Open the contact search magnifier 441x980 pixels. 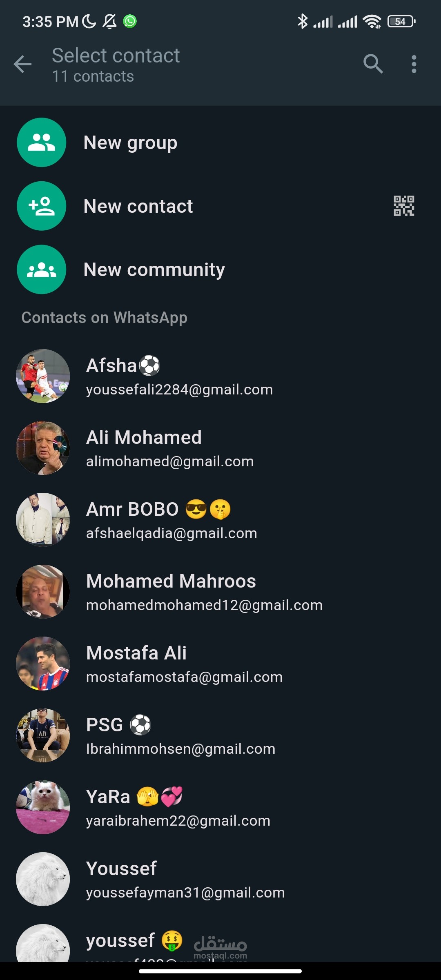pos(373,64)
